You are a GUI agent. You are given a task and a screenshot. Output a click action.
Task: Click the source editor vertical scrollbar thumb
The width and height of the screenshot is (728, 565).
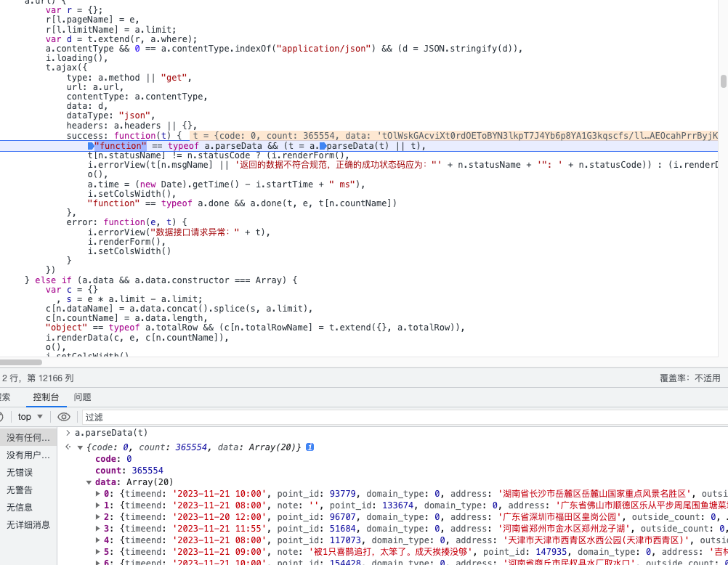(x=723, y=81)
